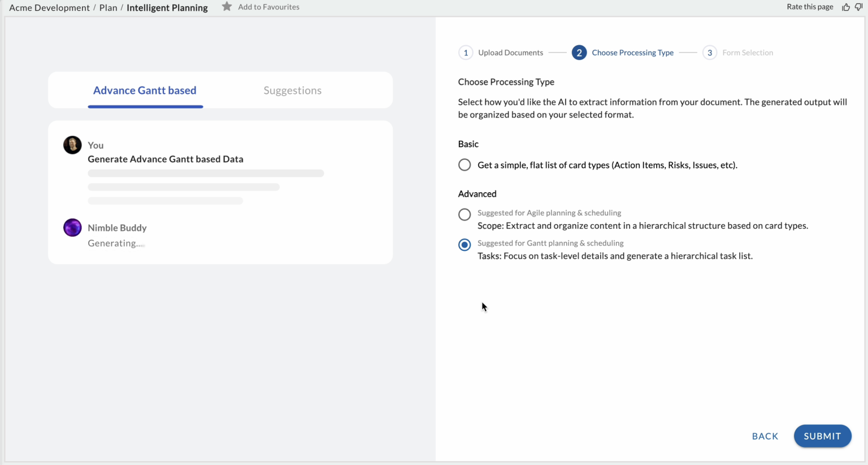Viewport: 868px width, 465px height.
Task: Switch to the Advance Gantt based tab
Action: [x=145, y=90]
